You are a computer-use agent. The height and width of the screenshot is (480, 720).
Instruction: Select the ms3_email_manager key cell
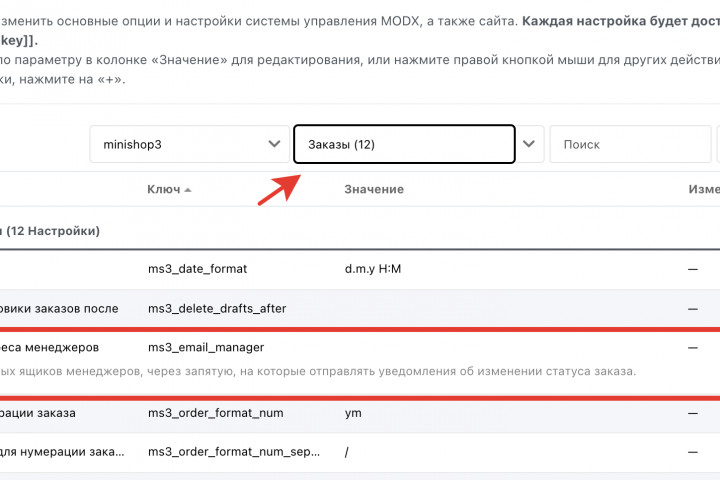(206, 347)
